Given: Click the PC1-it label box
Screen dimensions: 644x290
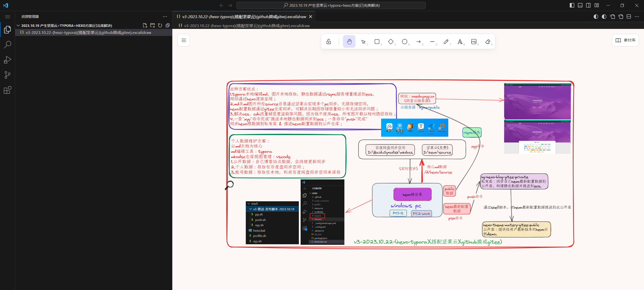Looking at the screenshot, I should (x=398, y=213).
